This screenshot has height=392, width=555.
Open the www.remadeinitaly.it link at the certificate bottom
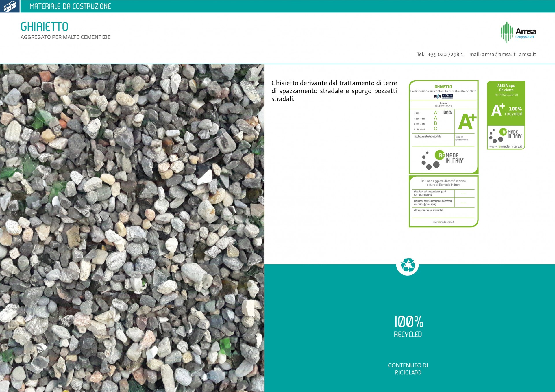point(443,222)
